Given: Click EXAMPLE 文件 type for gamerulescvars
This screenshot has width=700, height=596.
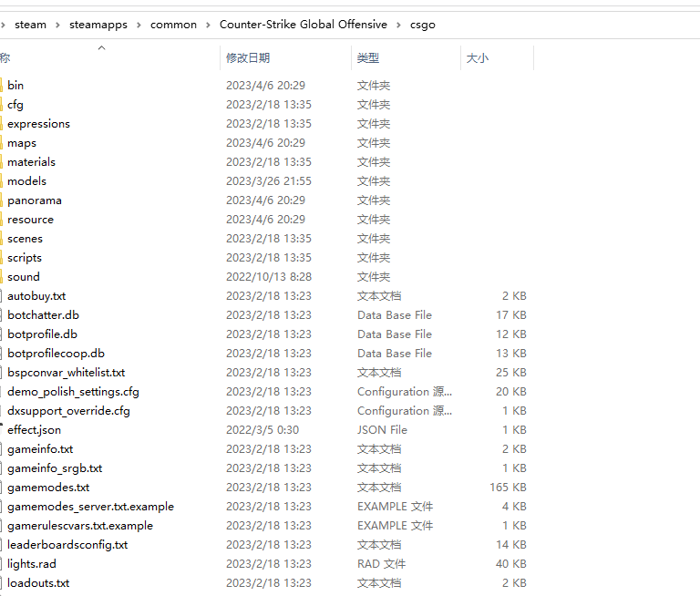Looking at the screenshot, I should (x=395, y=526).
